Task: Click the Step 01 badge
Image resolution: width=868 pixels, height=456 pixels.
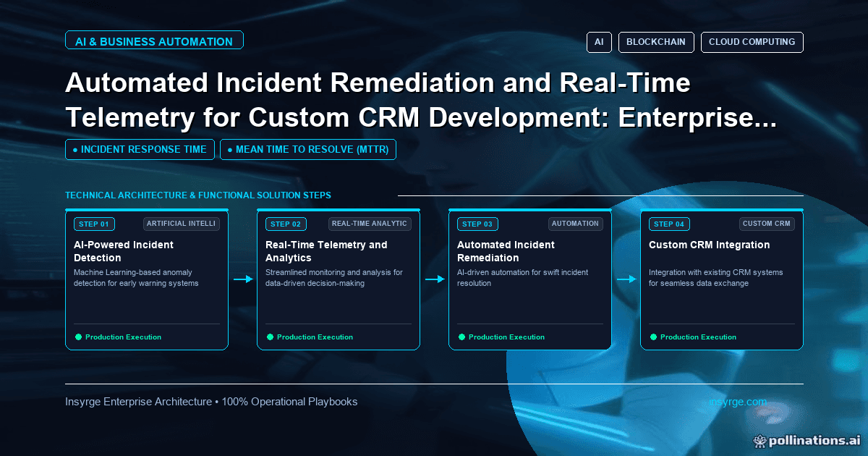Action: point(94,224)
